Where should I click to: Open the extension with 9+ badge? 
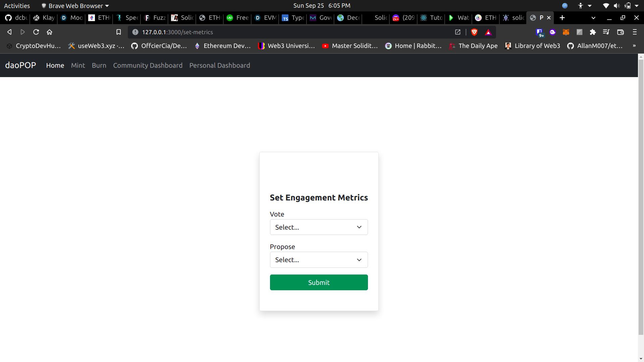[539, 33]
